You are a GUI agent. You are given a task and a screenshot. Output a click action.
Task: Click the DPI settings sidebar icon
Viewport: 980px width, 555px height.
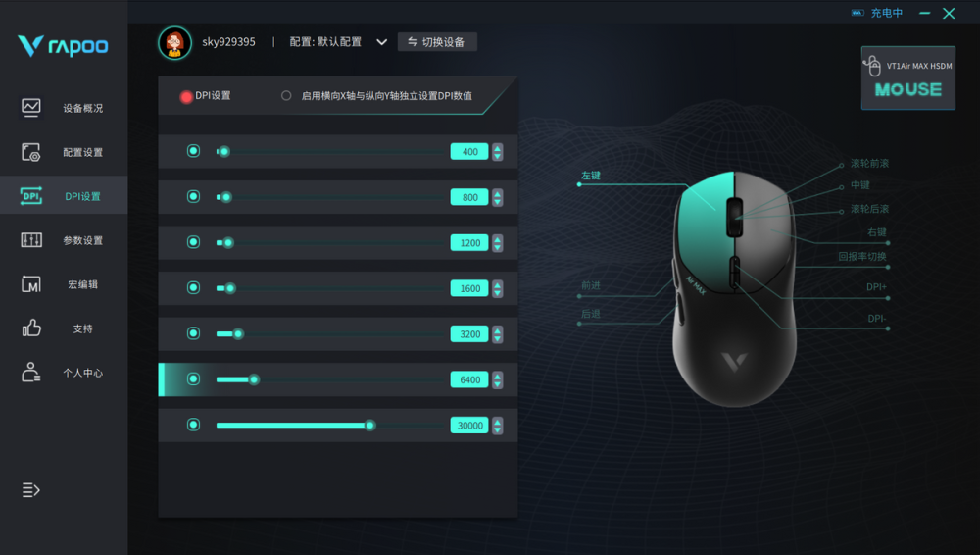31,196
